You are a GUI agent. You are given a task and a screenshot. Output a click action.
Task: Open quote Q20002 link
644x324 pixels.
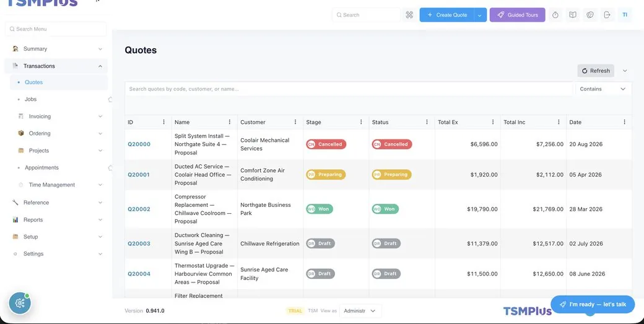tap(139, 209)
